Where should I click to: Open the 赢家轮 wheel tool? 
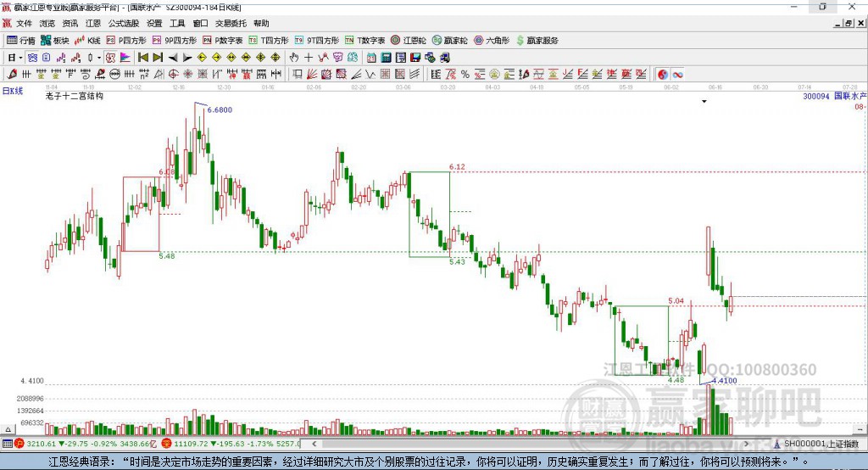coord(449,41)
